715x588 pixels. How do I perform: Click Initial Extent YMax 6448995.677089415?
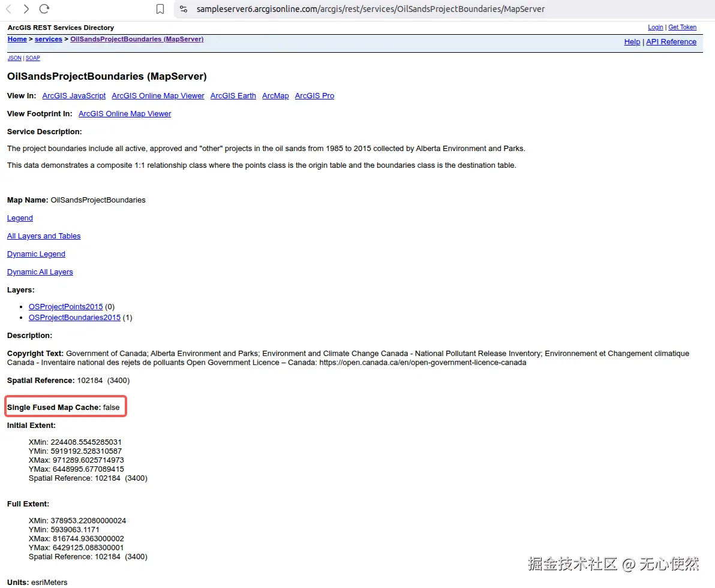click(x=76, y=469)
